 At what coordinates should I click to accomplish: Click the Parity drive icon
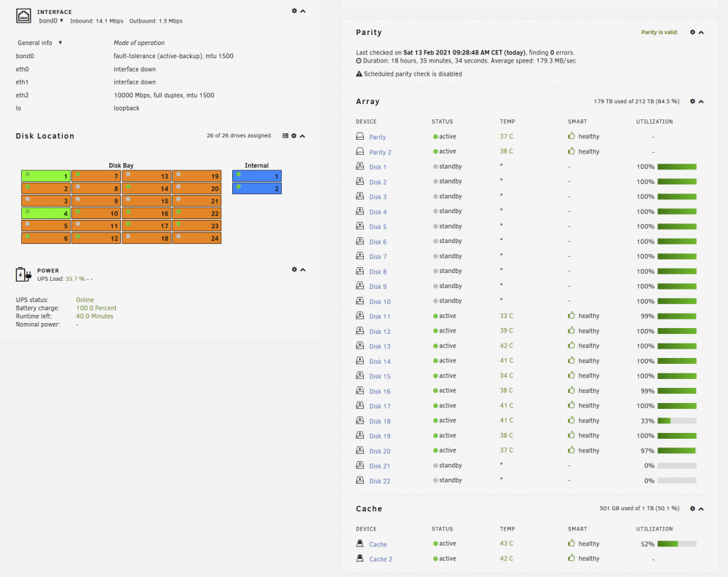tap(360, 136)
